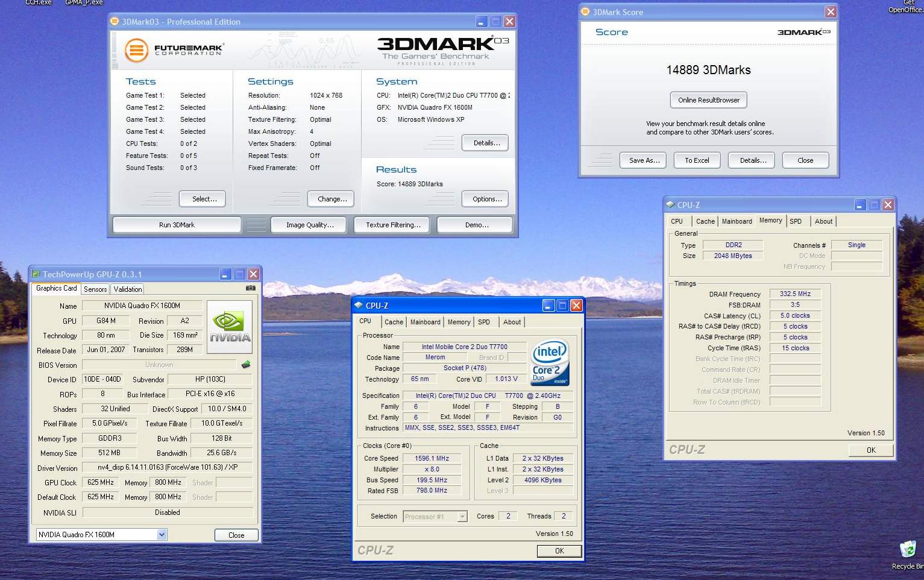Screen dimensions: 924x580
Task: Click the Package value Socket P (478)
Action: point(465,368)
